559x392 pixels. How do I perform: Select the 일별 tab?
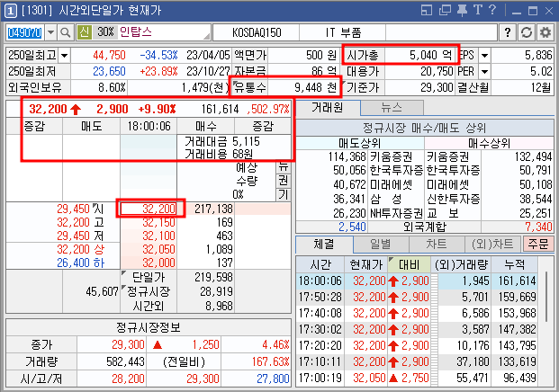tap(381, 245)
